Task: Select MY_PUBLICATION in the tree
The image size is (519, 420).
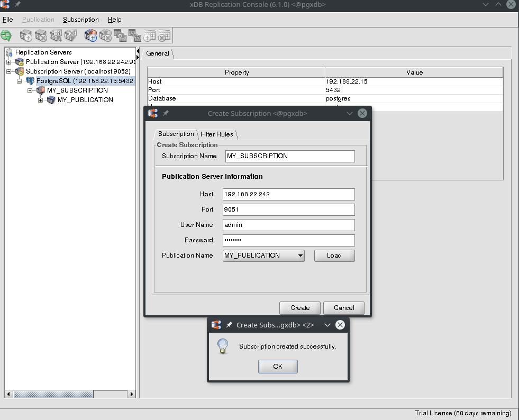Action: (x=85, y=100)
